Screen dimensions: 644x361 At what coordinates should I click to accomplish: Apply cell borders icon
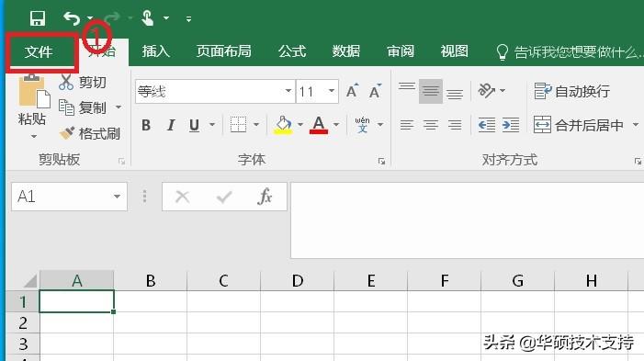[238, 124]
